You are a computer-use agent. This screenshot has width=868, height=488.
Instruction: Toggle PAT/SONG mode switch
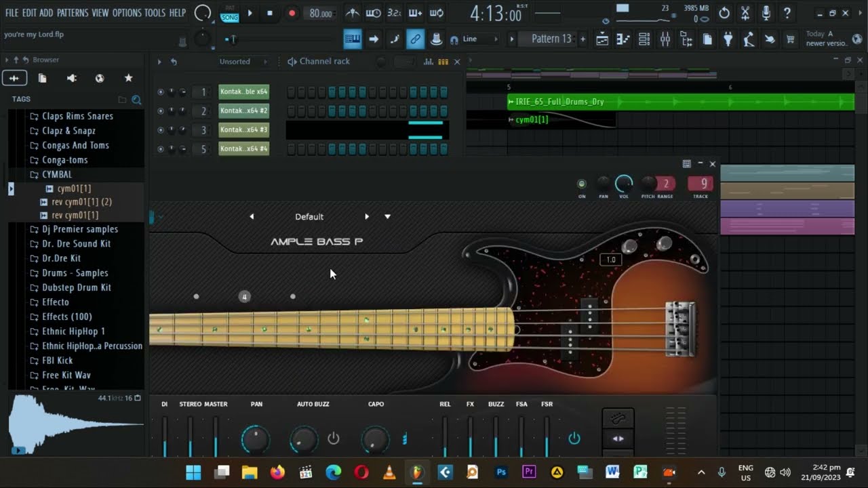[x=230, y=13]
